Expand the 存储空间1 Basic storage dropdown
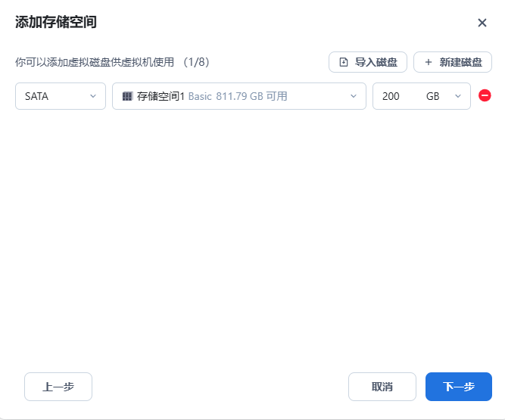 [238, 96]
